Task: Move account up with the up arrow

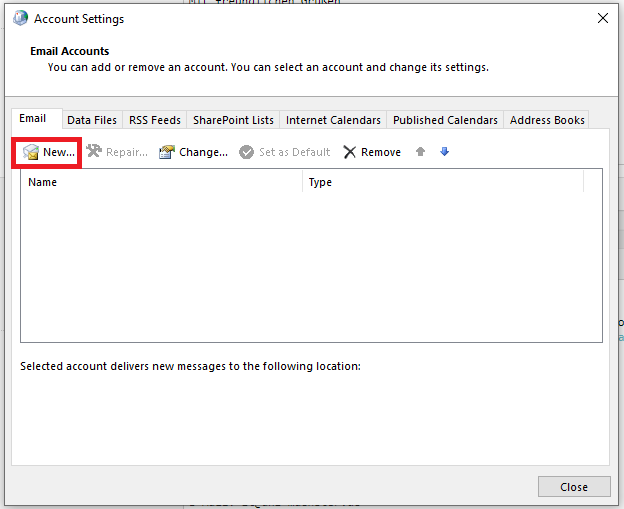Action: [x=421, y=152]
